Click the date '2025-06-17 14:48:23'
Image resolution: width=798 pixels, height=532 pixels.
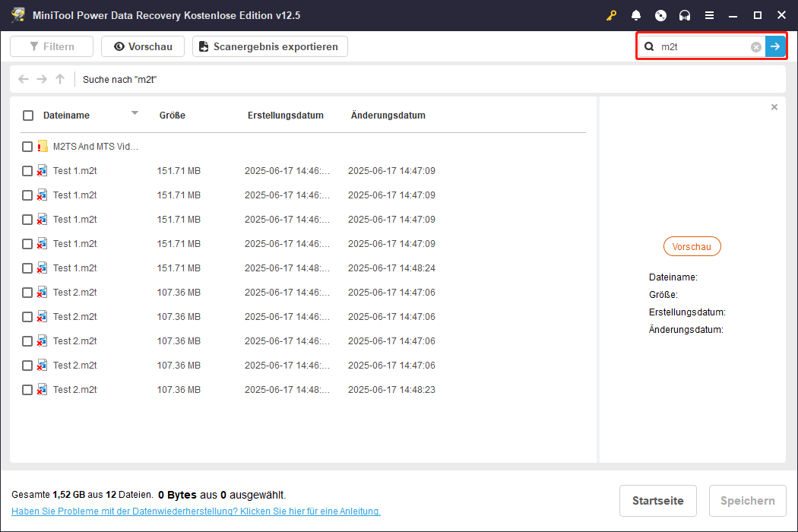point(391,390)
